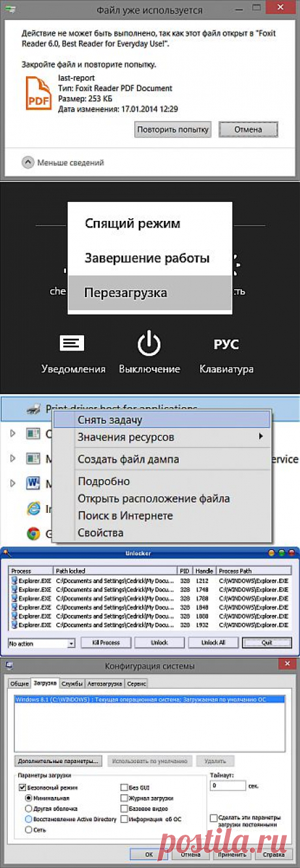This screenshot has height=868, width=300.
Task: Click the Internet Explorer icon in task list
Action: pos(34,508)
